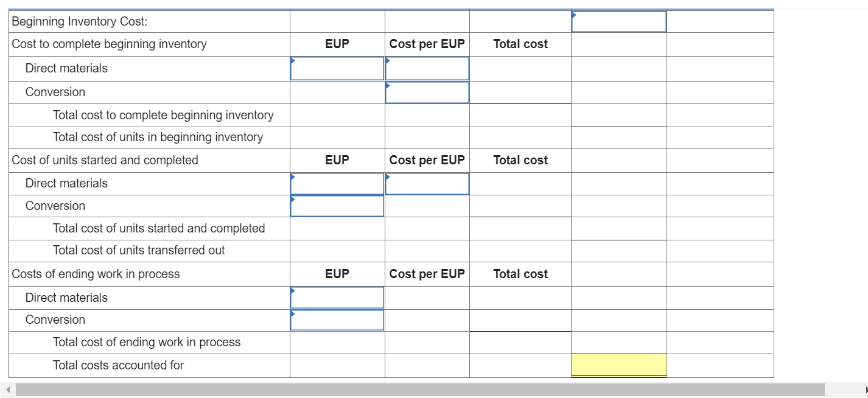Click the right scroll arrow below the table
This screenshot has height=398, width=868.
point(863,389)
